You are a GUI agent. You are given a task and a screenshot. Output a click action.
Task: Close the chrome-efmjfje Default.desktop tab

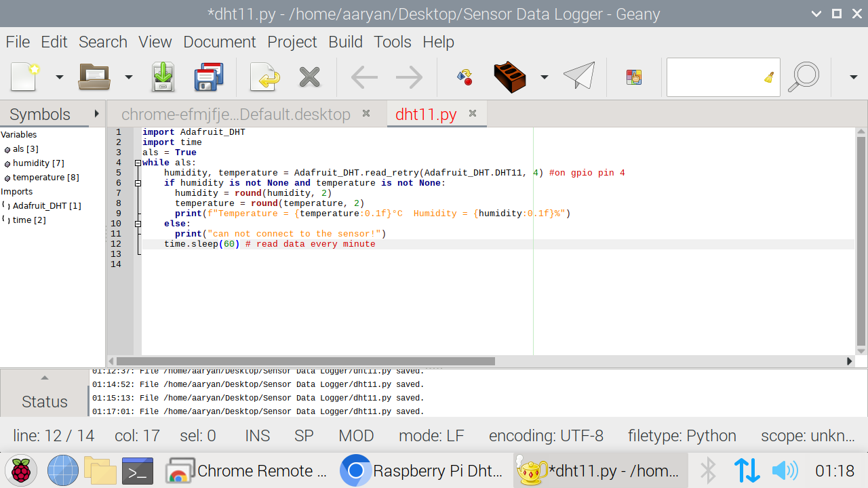coord(366,114)
